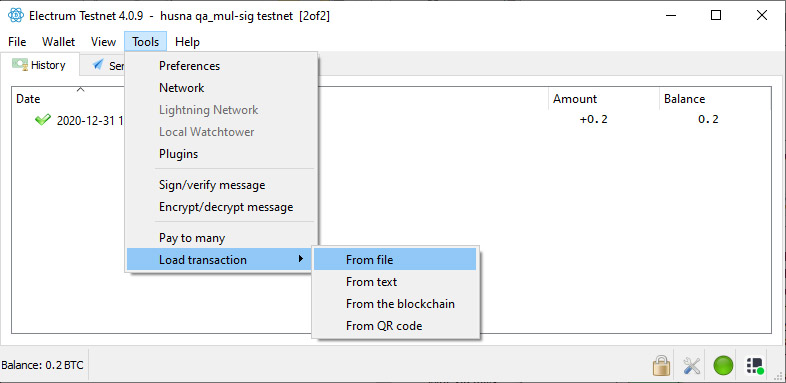Click the padlock password icon in status bar

[x=661, y=365]
